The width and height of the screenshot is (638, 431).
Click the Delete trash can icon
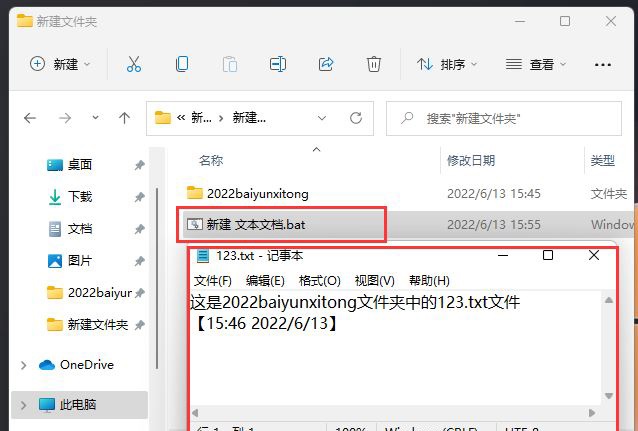[x=374, y=64]
